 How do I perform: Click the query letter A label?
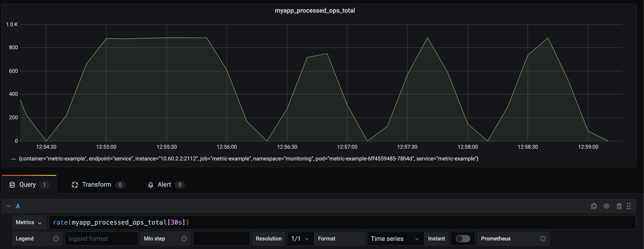coord(18,206)
